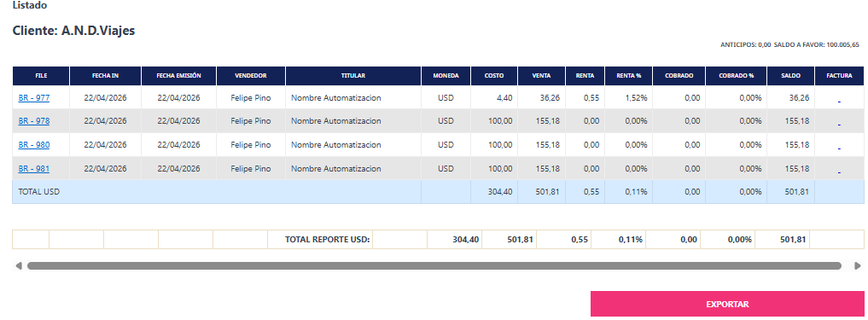Screen dimensions: 868x320
Task: Click the horizontal scrollbar left arrow
Action: (19, 265)
